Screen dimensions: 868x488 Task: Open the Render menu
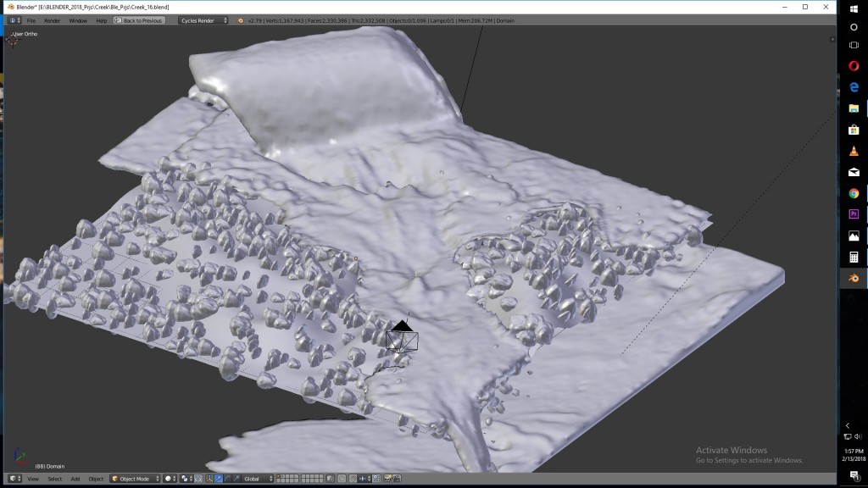pos(52,19)
